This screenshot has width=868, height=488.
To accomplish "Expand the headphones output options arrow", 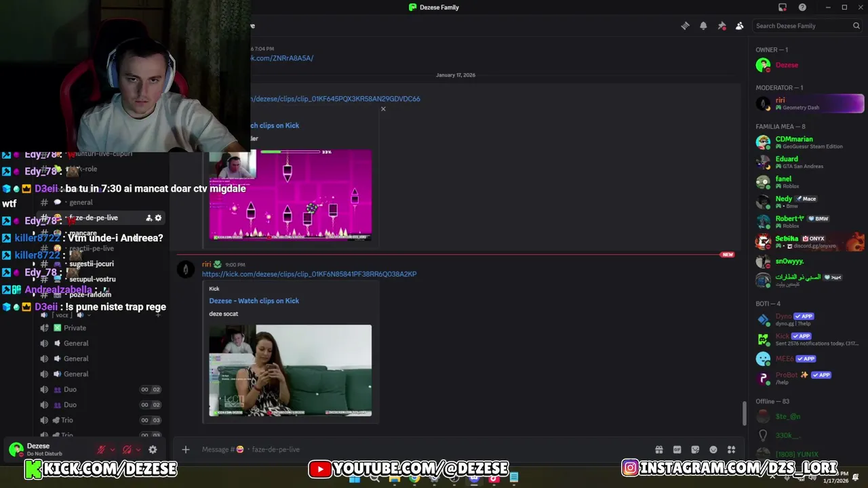I will click(x=138, y=449).
